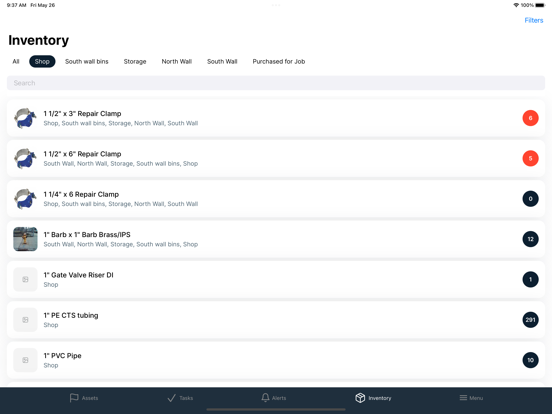Tap location text under 1" Barb Brass/IPS

pyautogui.click(x=121, y=244)
